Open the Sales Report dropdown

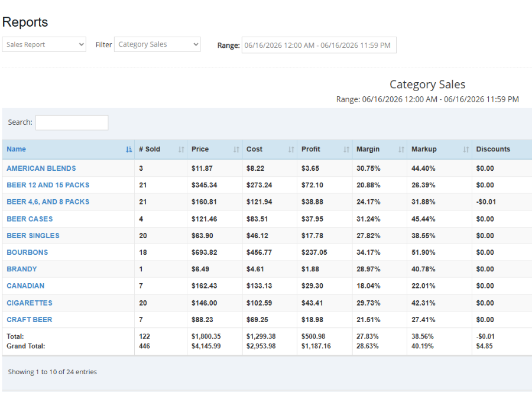point(44,44)
